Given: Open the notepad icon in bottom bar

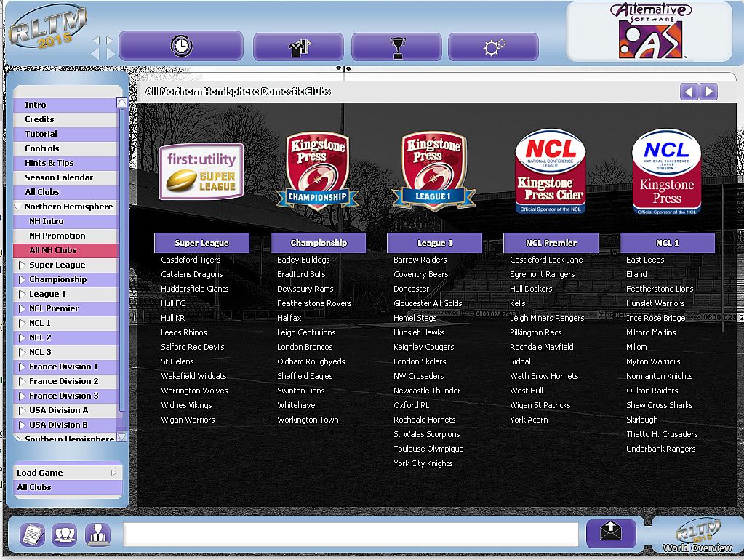Looking at the screenshot, I should 32,535.
